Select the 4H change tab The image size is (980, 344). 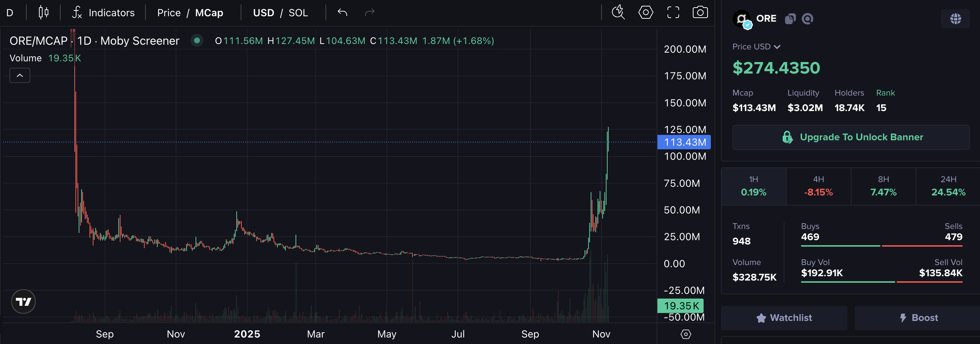[818, 186]
